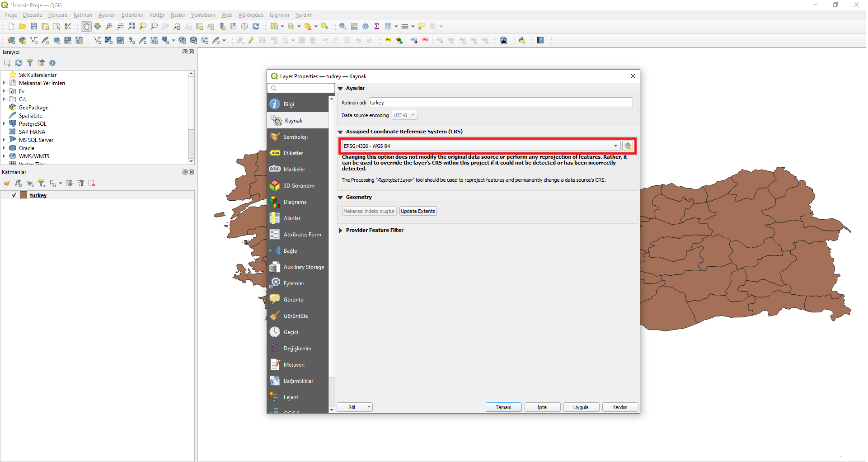
Task: Click the turkey layer color swatch
Action: (24, 195)
